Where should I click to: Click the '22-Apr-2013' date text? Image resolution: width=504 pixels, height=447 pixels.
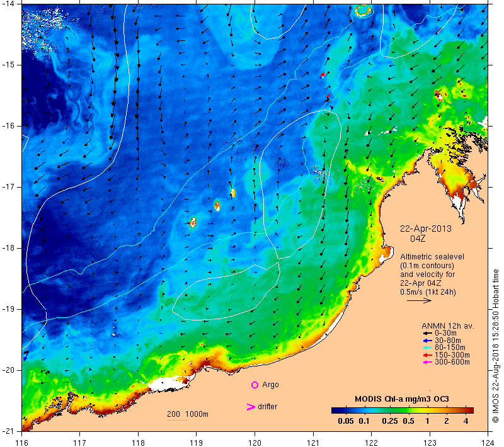[x=426, y=229]
